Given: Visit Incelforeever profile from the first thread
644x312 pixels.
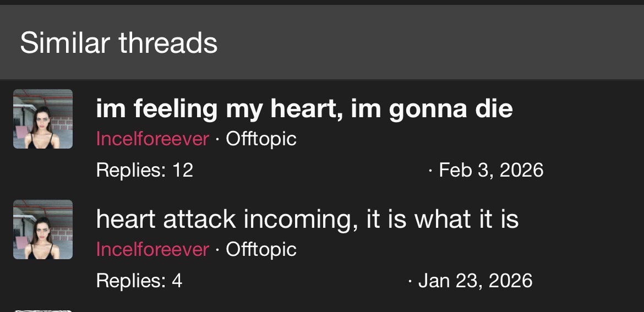Looking at the screenshot, I should pos(152,139).
